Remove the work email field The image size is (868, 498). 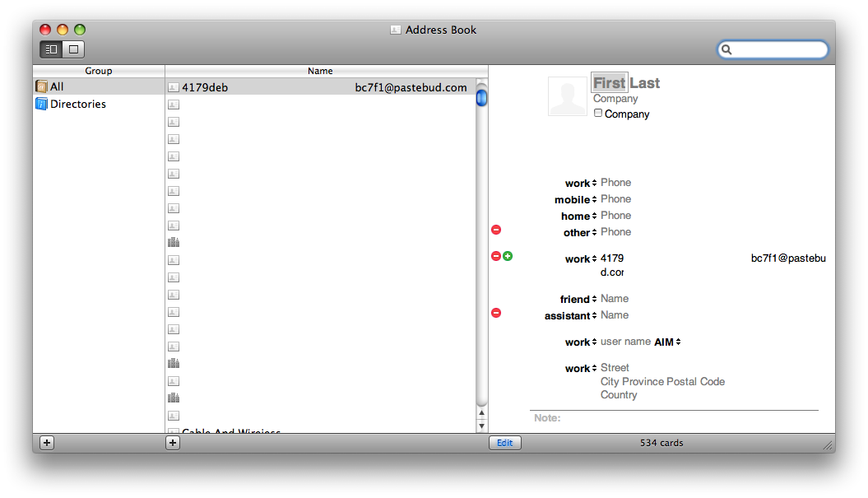(x=496, y=256)
